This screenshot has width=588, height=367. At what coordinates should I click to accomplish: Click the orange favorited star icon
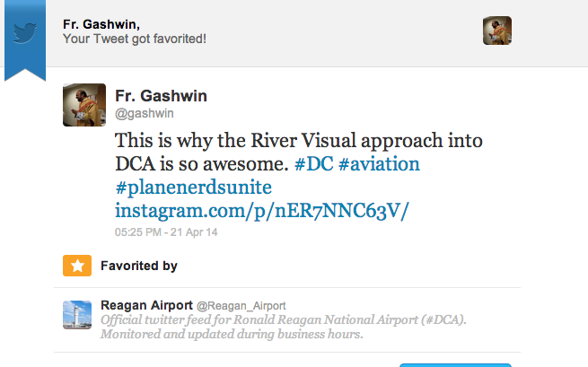(x=76, y=267)
